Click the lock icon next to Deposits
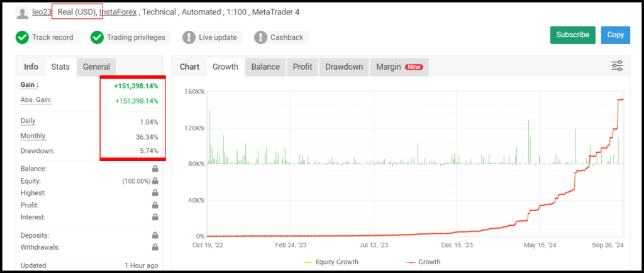Viewport: 644px width, 273px height. coord(155,235)
